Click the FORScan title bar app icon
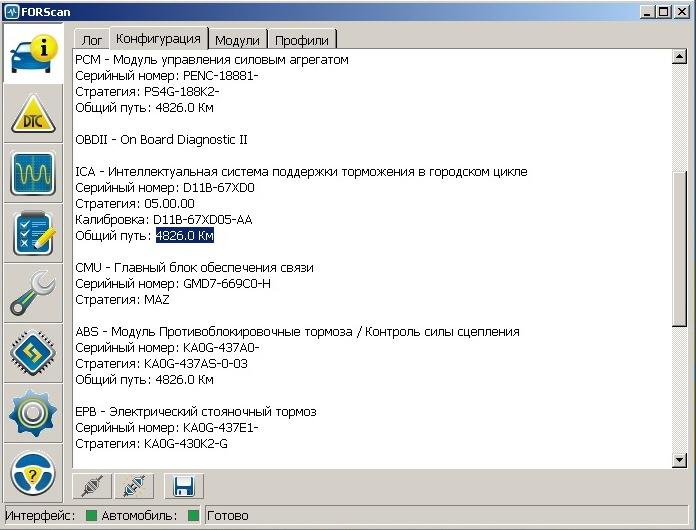This screenshot has height=530, width=696. pos(12,12)
